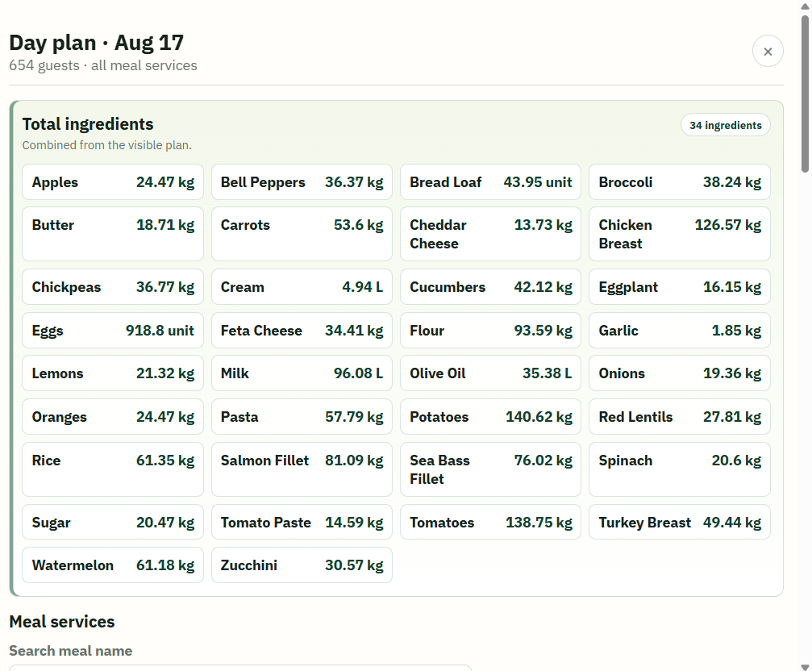This screenshot has height=671, width=812.
Task: Select the Garlic 1.85 kg card
Action: [680, 331]
